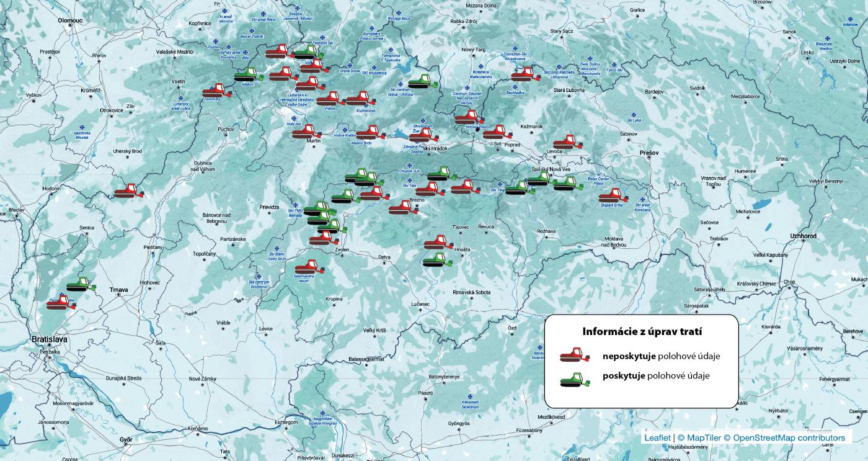Click the green snowcat left of Hnúšťa
Viewport: 868px width, 461px height.
coord(438,259)
